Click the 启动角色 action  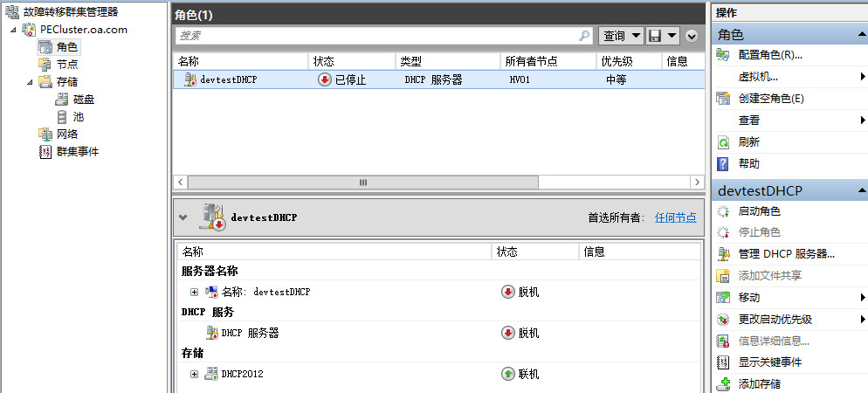(x=760, y=211)
